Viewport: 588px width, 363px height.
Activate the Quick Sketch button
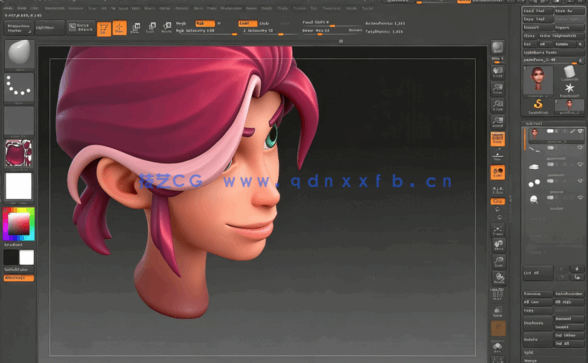pyautogui.click(x=81, y=28)
